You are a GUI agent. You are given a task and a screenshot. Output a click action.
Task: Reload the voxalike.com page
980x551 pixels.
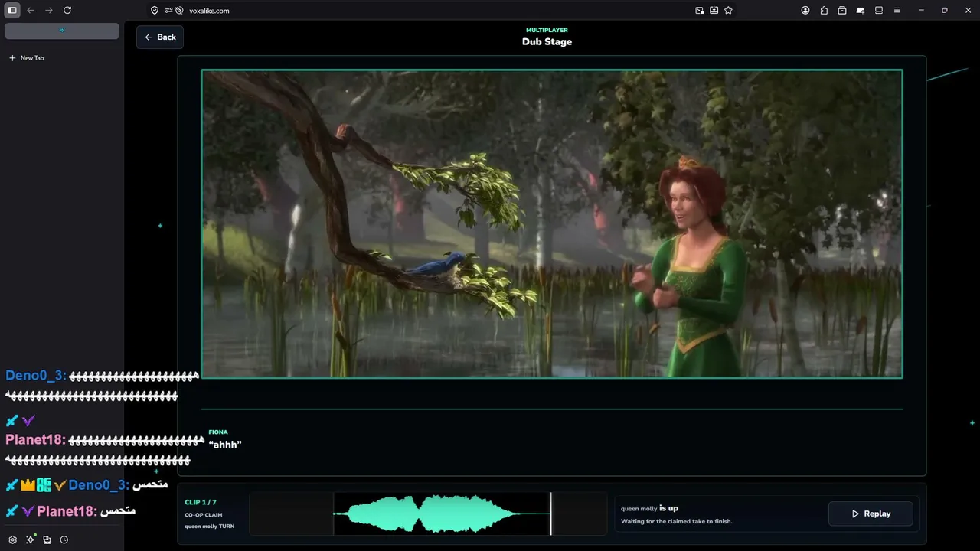click(67, 10)
